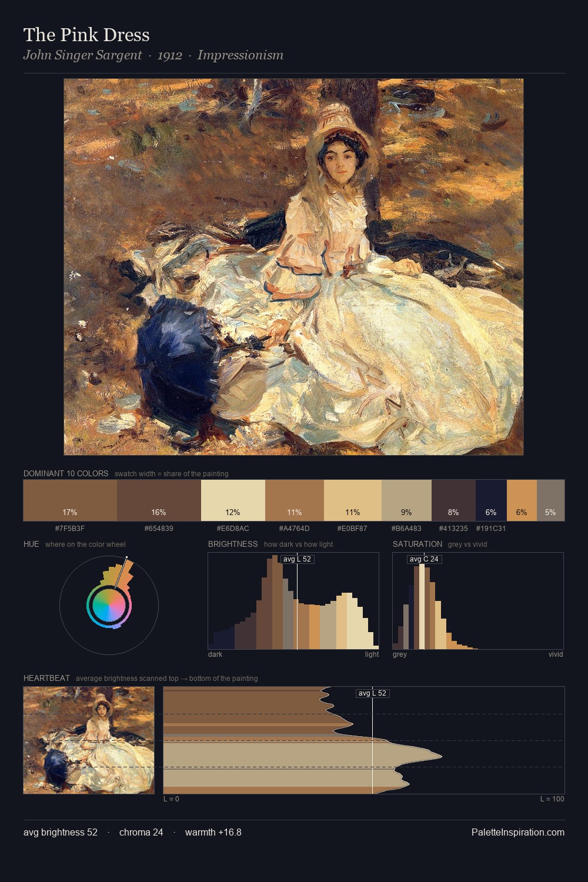This screenshot has height=882, width=588.
Task: Click the artist name John Singer Sargent
Action: point(82,55)
